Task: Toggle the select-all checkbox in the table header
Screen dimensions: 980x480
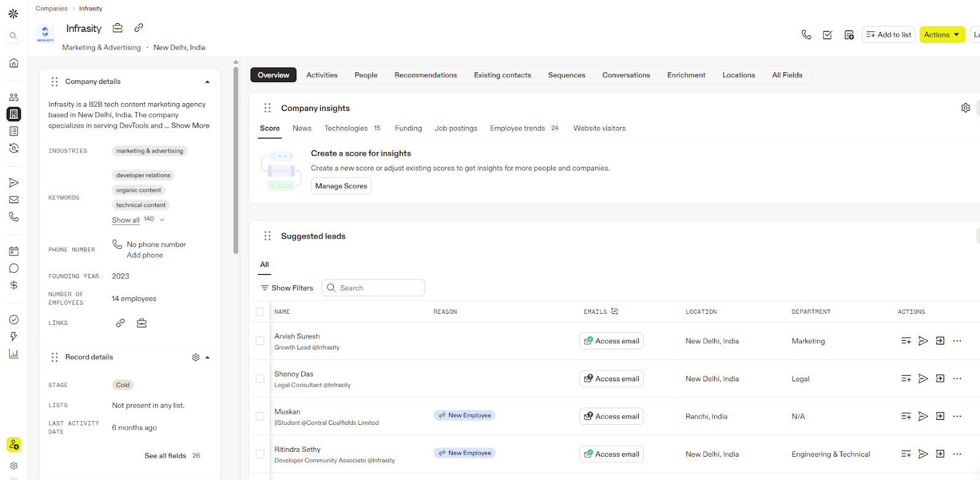Action: tap(260, 311)
